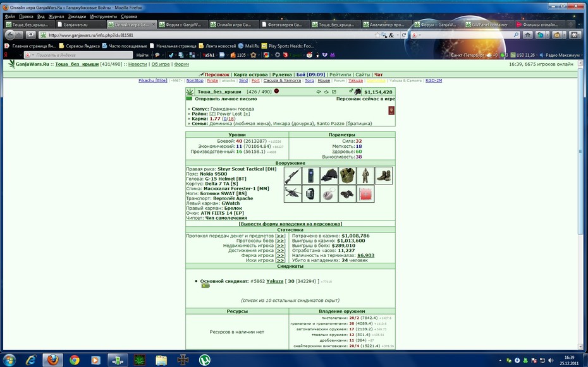Click the red passport icon in profile
Image resolution: width=588 pixels, height=367 pixels.
pos(391,111)
